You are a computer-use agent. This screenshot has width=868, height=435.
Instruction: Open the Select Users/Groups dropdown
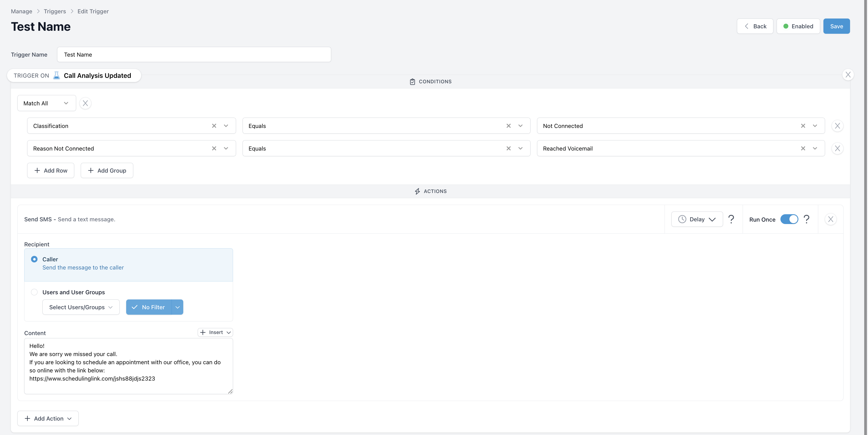[81, 307]
